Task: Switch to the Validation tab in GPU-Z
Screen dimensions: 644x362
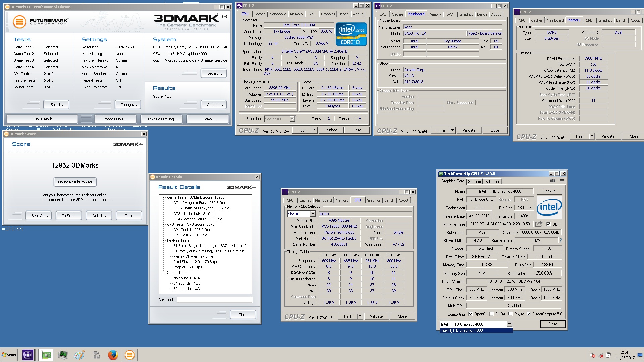Action: tap(492, 182)
